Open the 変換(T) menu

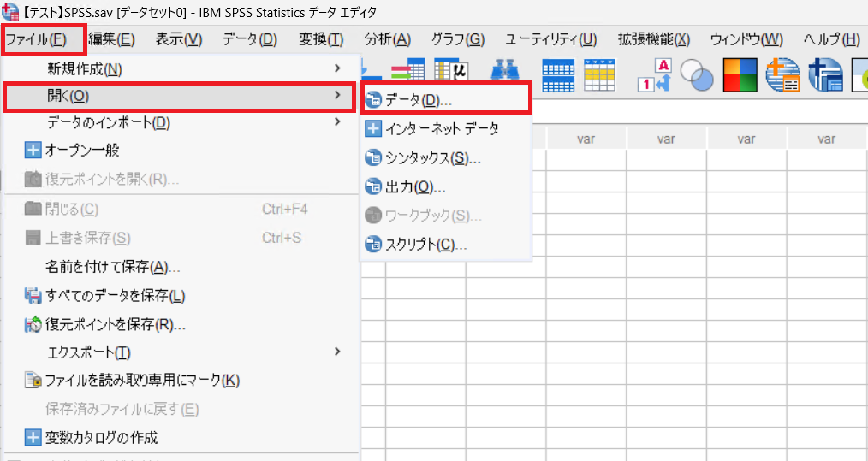[321, 40]
